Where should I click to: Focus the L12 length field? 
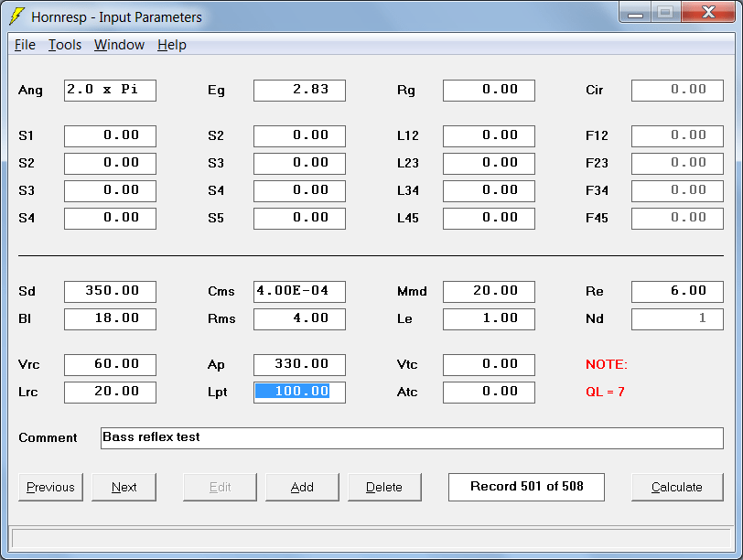489,136
